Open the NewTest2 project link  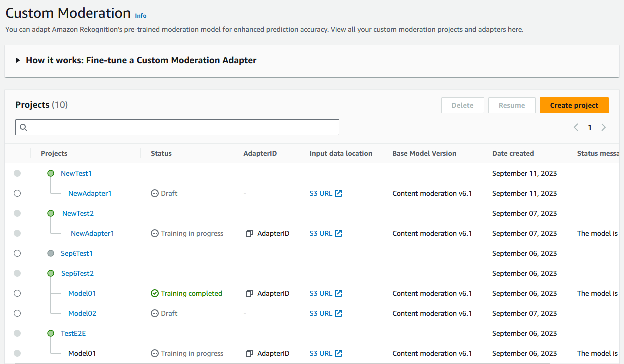(77, 213)
